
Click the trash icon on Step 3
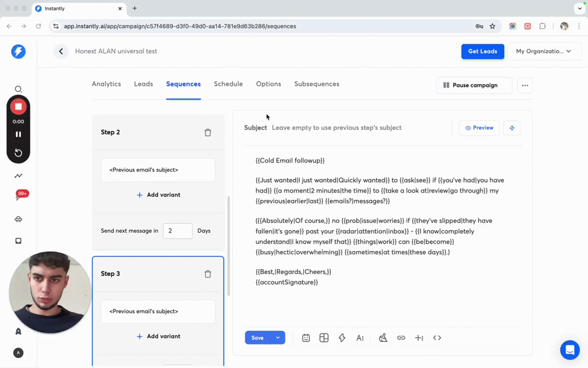click(x=208, y=274)
